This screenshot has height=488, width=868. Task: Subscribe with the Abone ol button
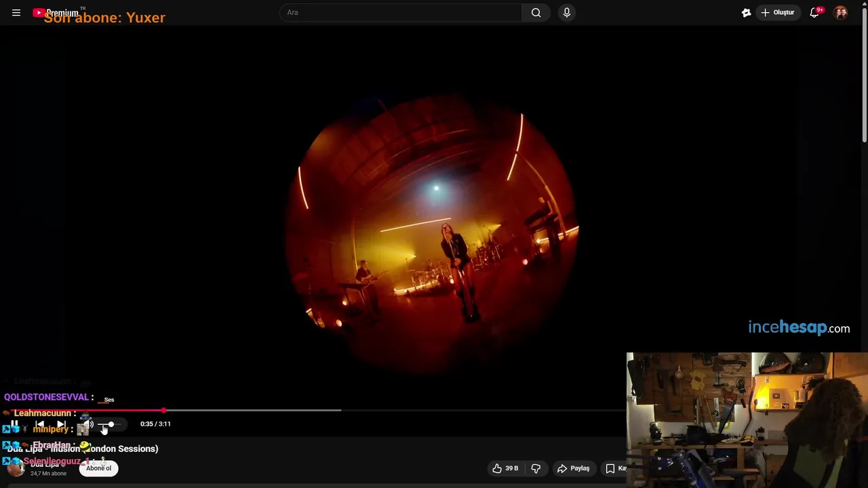coord(98,468)
